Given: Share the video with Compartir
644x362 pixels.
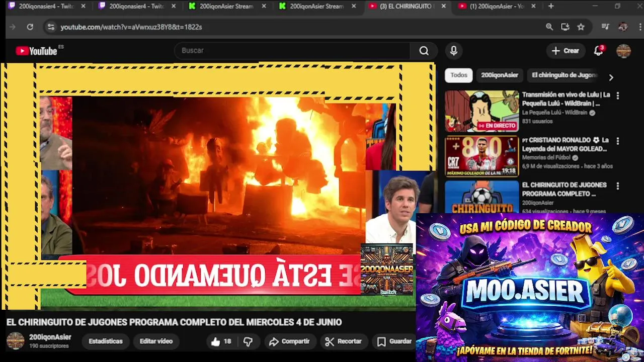Looking at the screenshot, I should pos(289,341).
